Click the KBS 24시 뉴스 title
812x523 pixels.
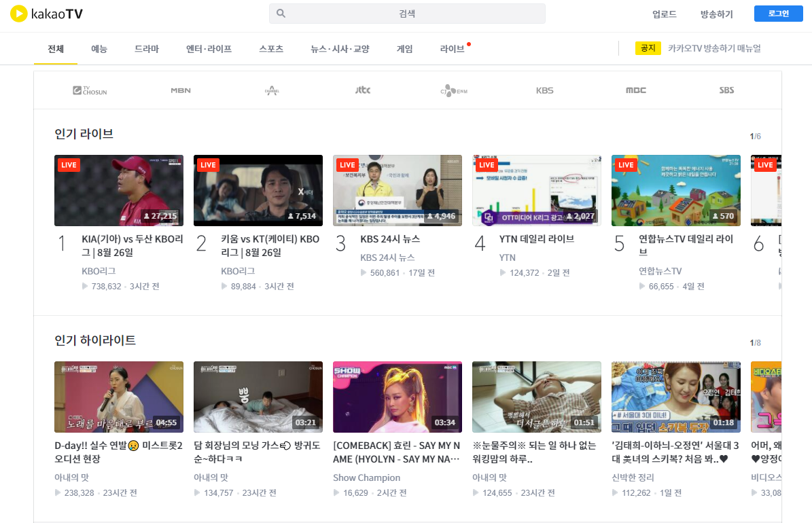click(390, 238)
